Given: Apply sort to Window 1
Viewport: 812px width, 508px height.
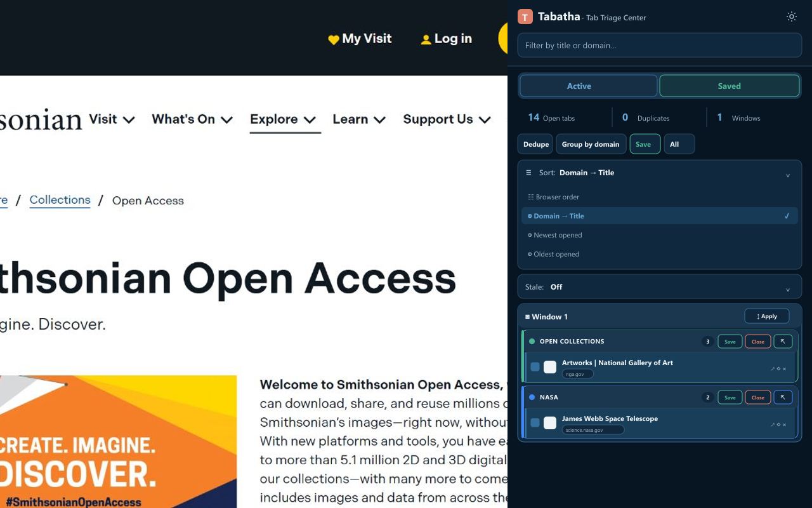Looking at the screenshot, I should click(767, 316).
